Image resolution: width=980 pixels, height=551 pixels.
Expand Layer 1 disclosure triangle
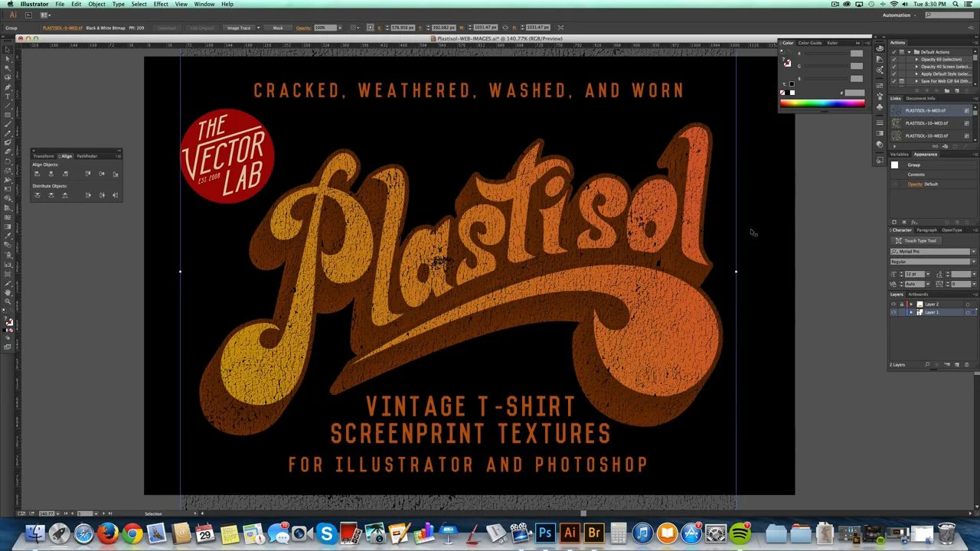click(x=911, y=312)
